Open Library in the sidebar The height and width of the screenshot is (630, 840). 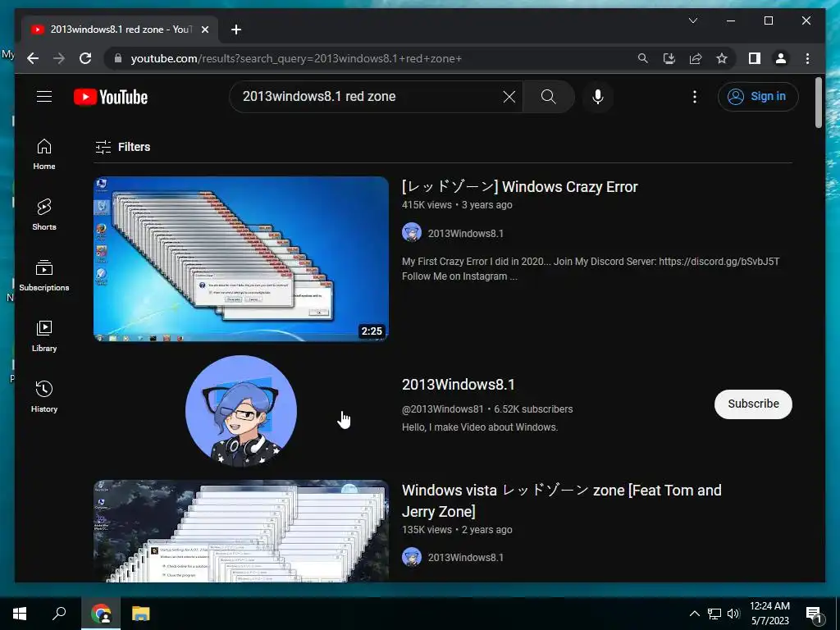(44, 336)
